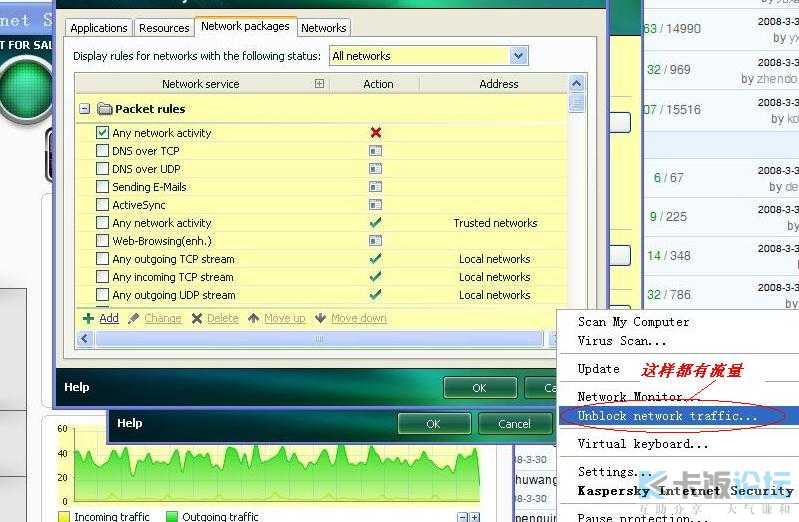Open Virtual keyboard... from tray menu
The image size is (799, 522).
click(x=643, y=444)
